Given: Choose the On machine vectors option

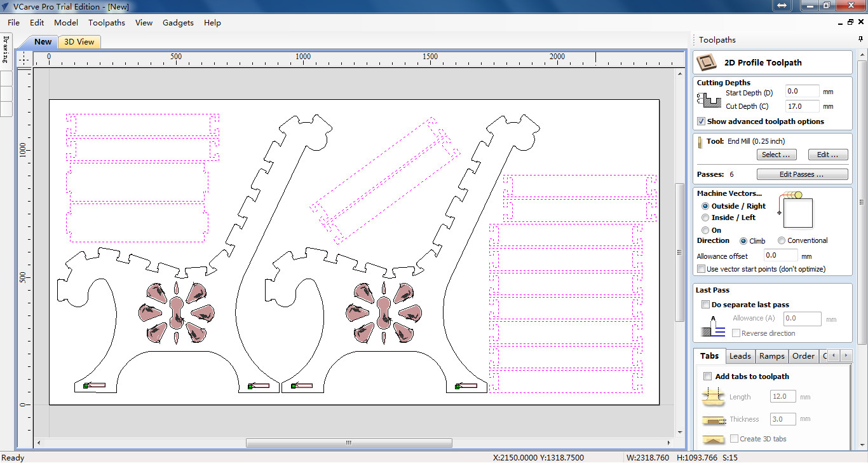Looking at the screenshot, I should point(705,230).
